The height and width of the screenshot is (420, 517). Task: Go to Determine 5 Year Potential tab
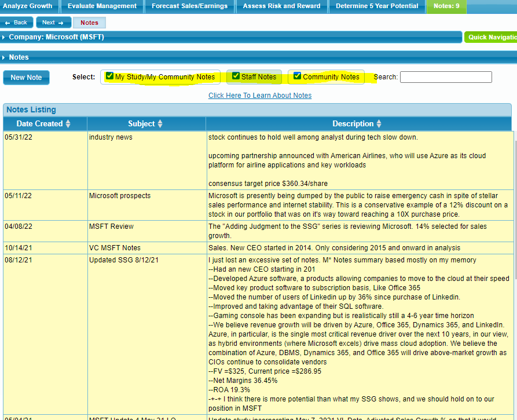pos(377,6)
